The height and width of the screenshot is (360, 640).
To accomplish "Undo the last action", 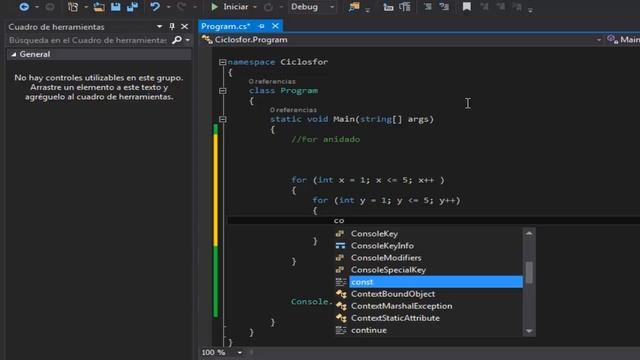I will pos(155,7).
